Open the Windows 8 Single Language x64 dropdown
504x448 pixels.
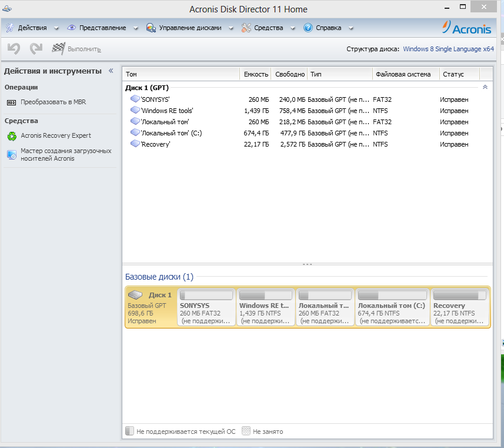(x=448, y=49)
